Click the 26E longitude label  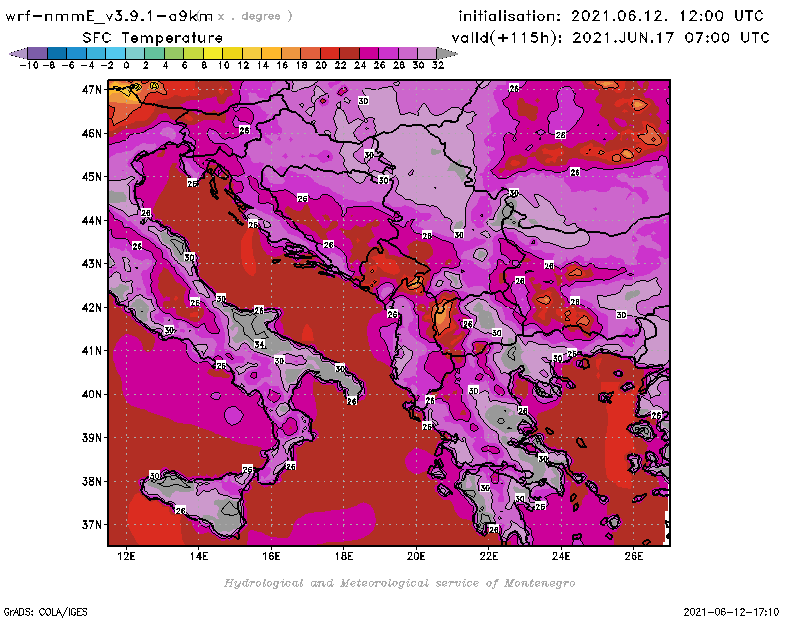click(633, 556)
